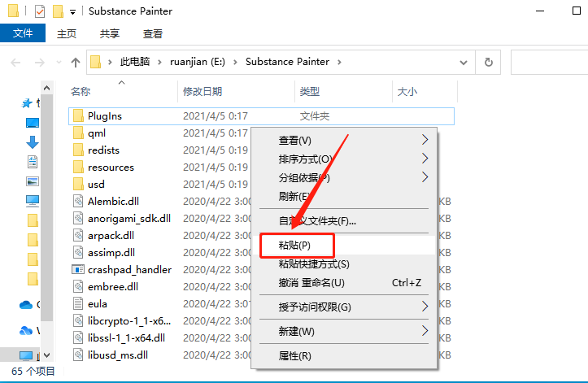This screenshot has height=383, width=588.
Task: Open 授予访问权限(G) menu item
Action: pos(344,307)
